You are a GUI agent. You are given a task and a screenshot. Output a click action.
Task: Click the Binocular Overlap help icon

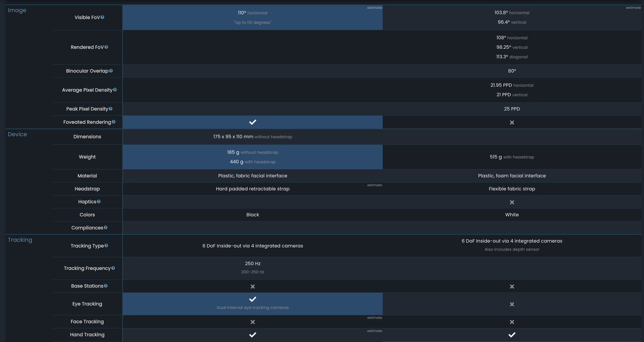tap(111, 71)
